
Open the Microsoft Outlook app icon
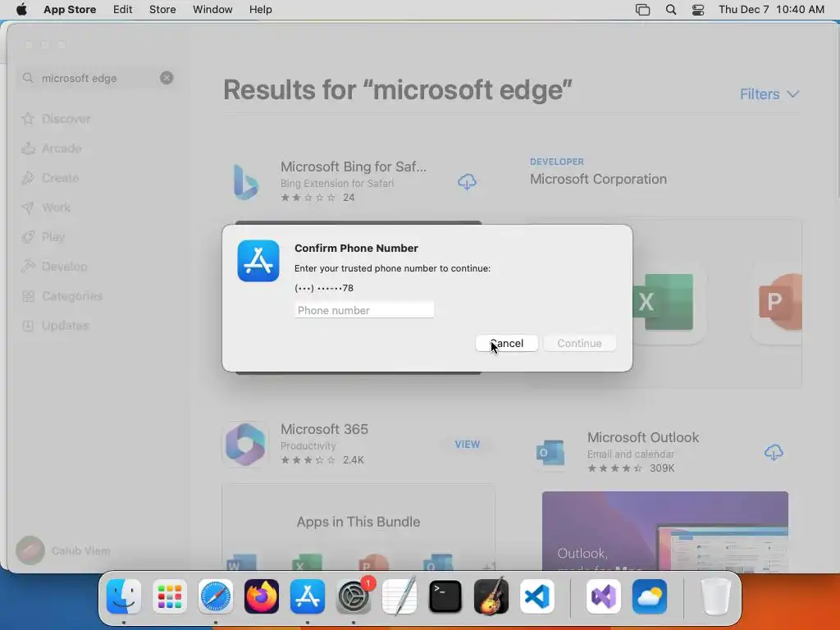pyautogui.click(x=550, y=453)
